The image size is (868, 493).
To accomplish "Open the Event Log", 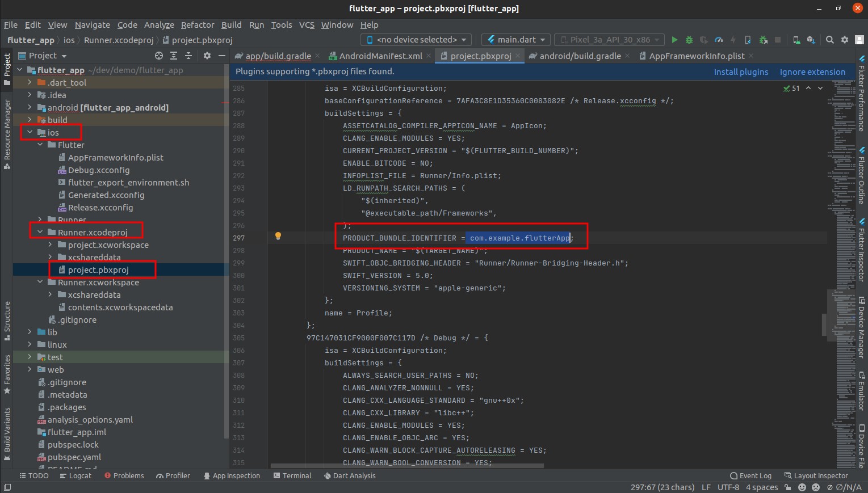I will point(750,475).
